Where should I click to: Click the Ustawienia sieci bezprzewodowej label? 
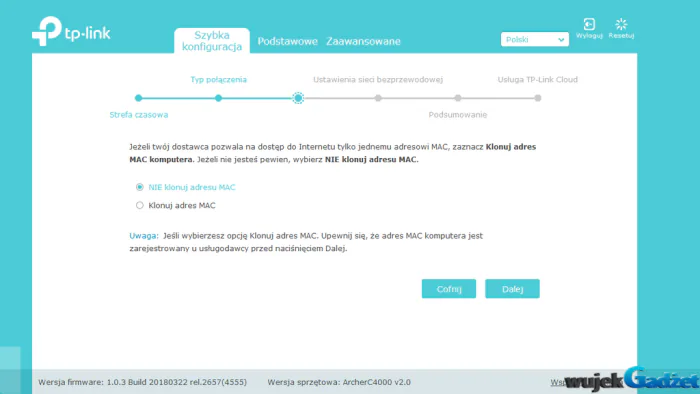pyautogui.click(x=378, y=79)
